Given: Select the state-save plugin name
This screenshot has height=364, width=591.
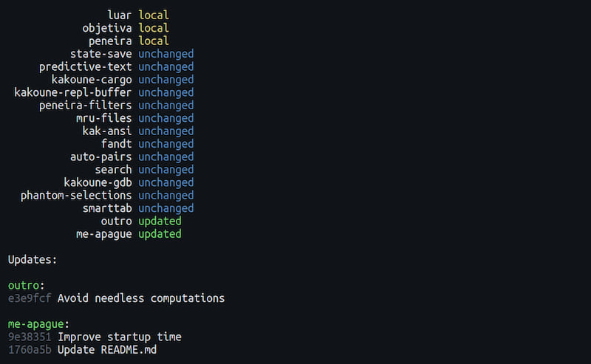Looking at the screenshot, I should tap(101, 54).
